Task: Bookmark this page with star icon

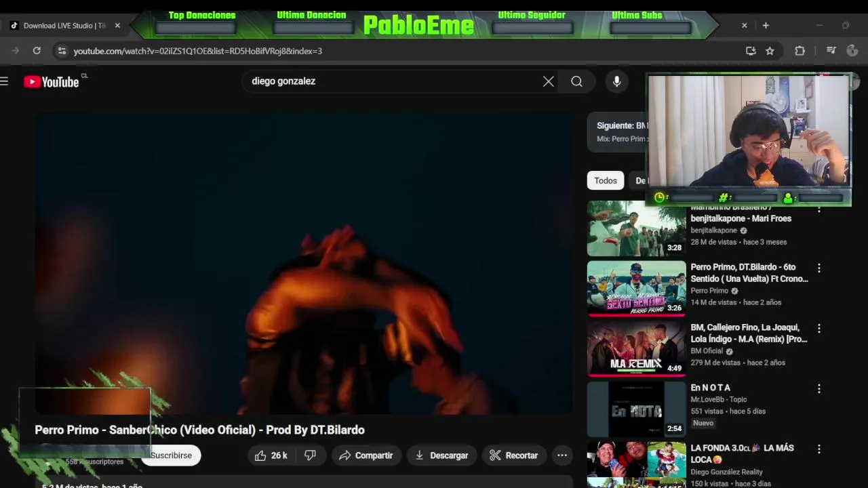Action: [770, 51]
